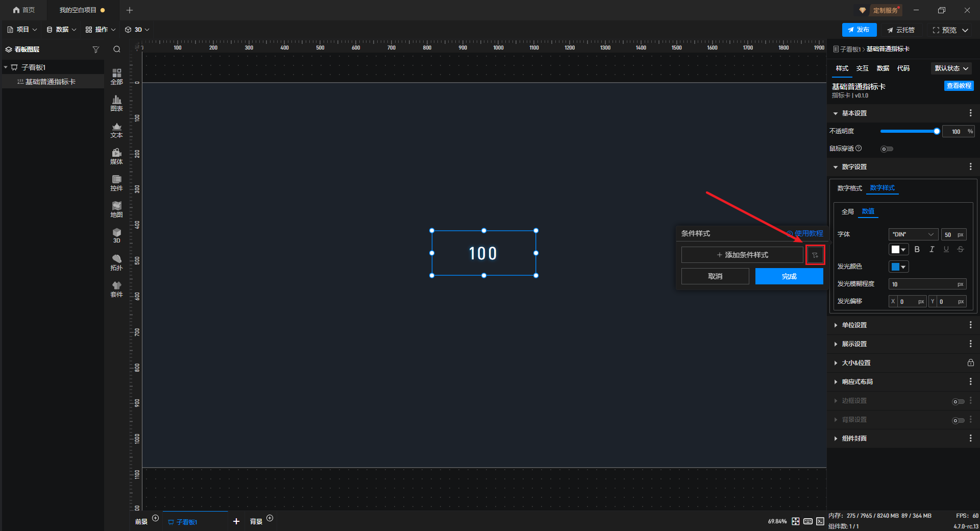Image resolution: width=980 pixels, height=531 pixels.
Task: Switch to the 数字格式 tab
Action: (x=849, y=188)
